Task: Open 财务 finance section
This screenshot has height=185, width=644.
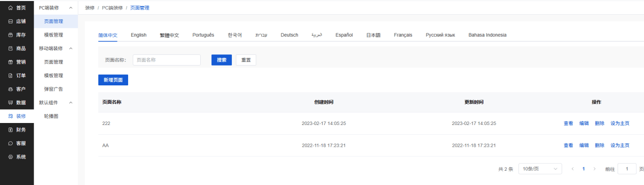Action: pyautogui.click(x=17, y=130)
